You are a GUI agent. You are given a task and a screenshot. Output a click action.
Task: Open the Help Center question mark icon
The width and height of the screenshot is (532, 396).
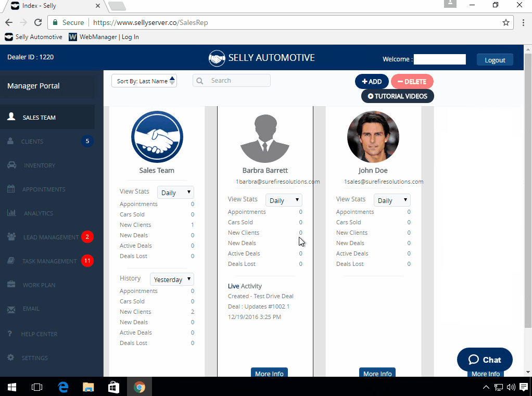(x=11, y=334)
